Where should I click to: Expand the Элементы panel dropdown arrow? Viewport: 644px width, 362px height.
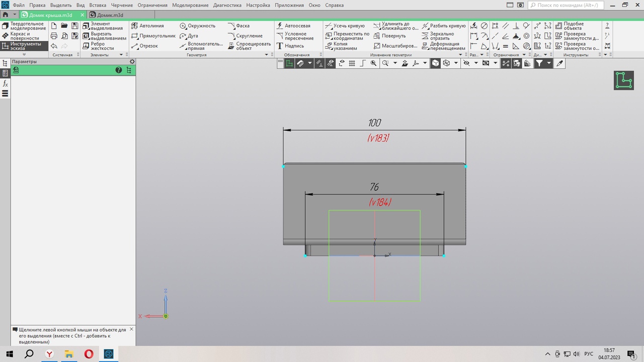[x=121, y=55]
